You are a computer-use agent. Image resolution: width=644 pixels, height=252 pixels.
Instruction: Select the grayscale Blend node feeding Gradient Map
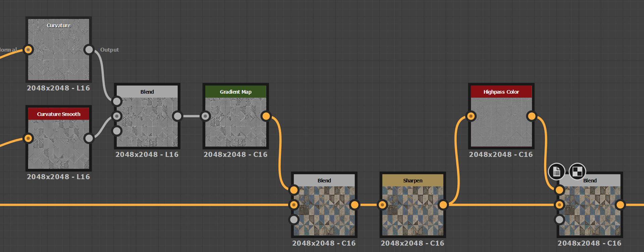[147, 116]
